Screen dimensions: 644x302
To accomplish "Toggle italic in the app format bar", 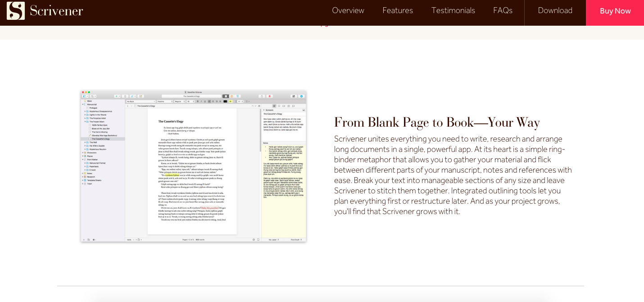I will pyautogui.click(x=201, y=101).
